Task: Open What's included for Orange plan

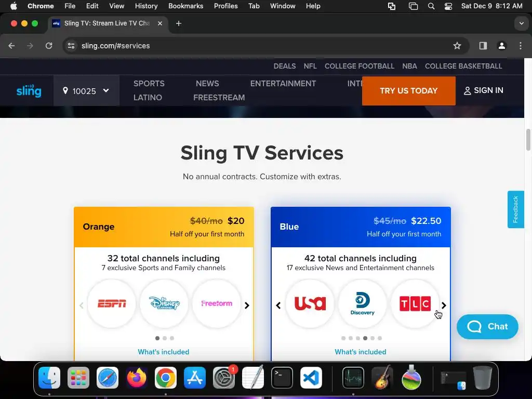Action: (164, 352)
